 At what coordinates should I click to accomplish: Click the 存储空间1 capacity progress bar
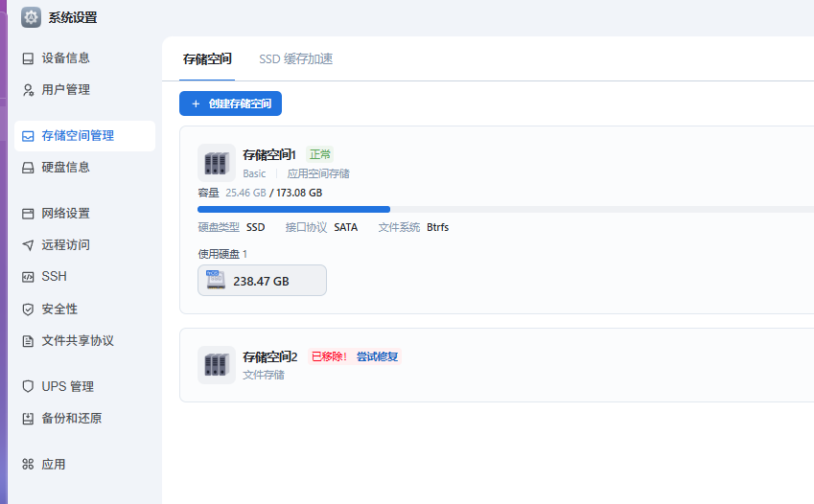coord(505,209)
